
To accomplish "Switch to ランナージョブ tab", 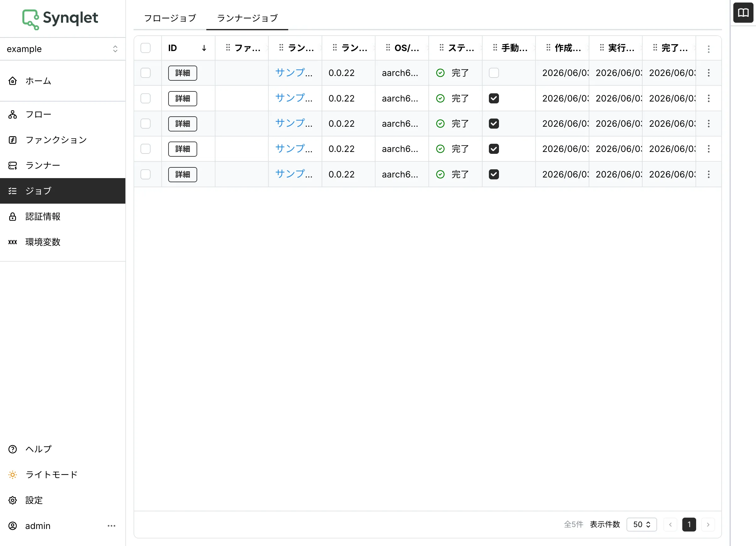I will (x=247, y=18).
